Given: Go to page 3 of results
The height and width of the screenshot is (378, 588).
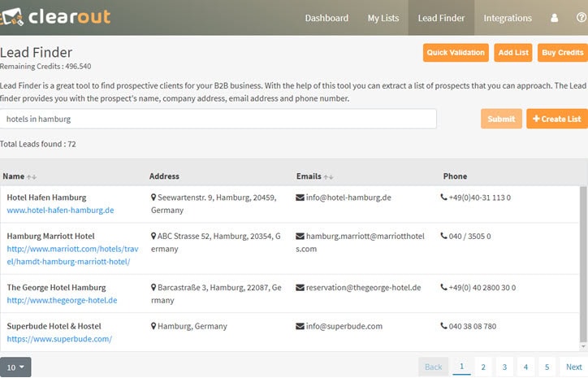Looking at the screenshot, I should pyautogui.click(x=504, y=367).
